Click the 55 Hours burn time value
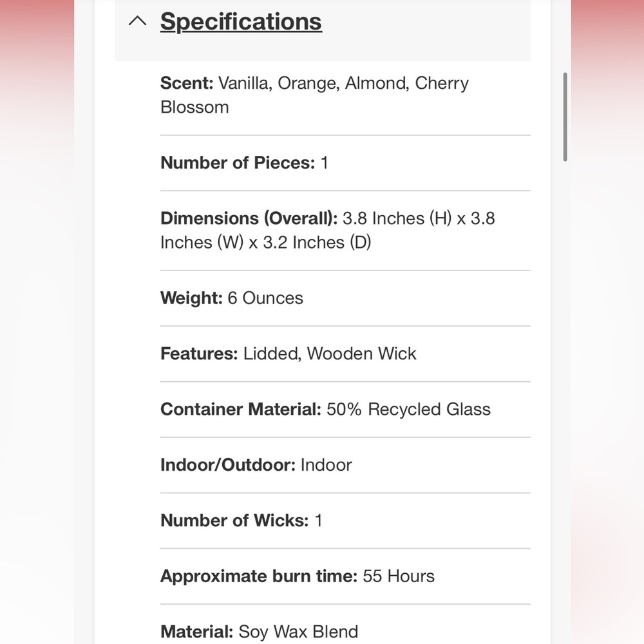The height and width of the screenshot is (644, 644). [x=399, y=576]
